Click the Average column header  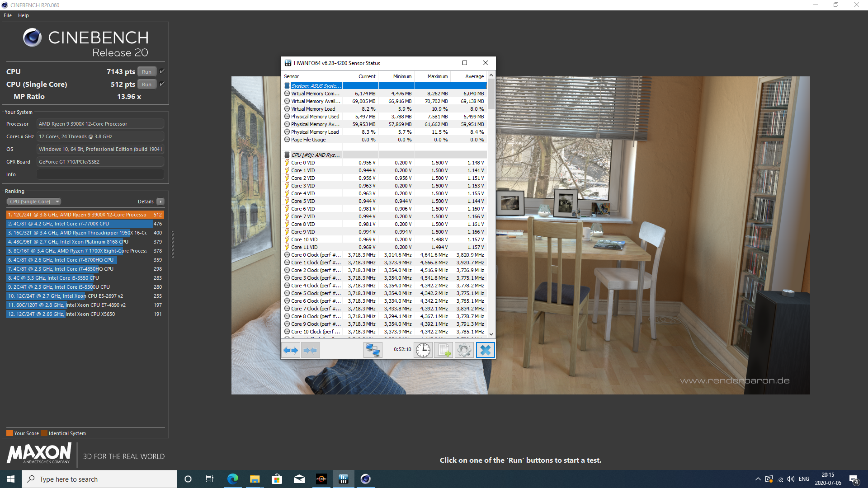click(x=469, y=76)
